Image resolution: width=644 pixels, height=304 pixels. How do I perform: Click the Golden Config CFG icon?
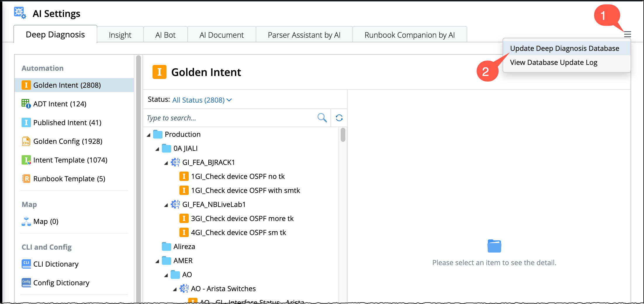coord(26,141)
